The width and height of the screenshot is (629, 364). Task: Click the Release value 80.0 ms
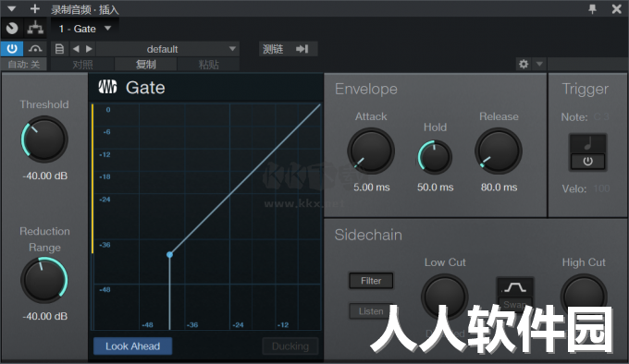499,188
